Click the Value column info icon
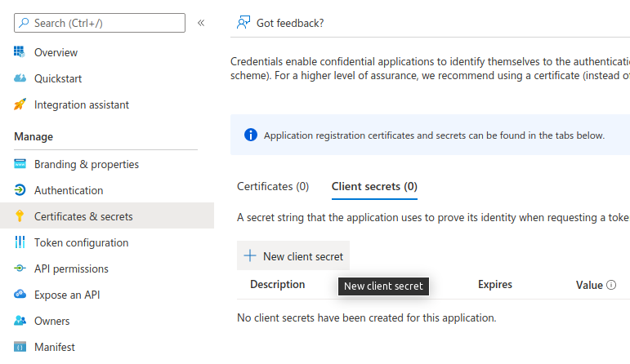Image resolution: width=630 pixels, height=364 pixels. 611,286
